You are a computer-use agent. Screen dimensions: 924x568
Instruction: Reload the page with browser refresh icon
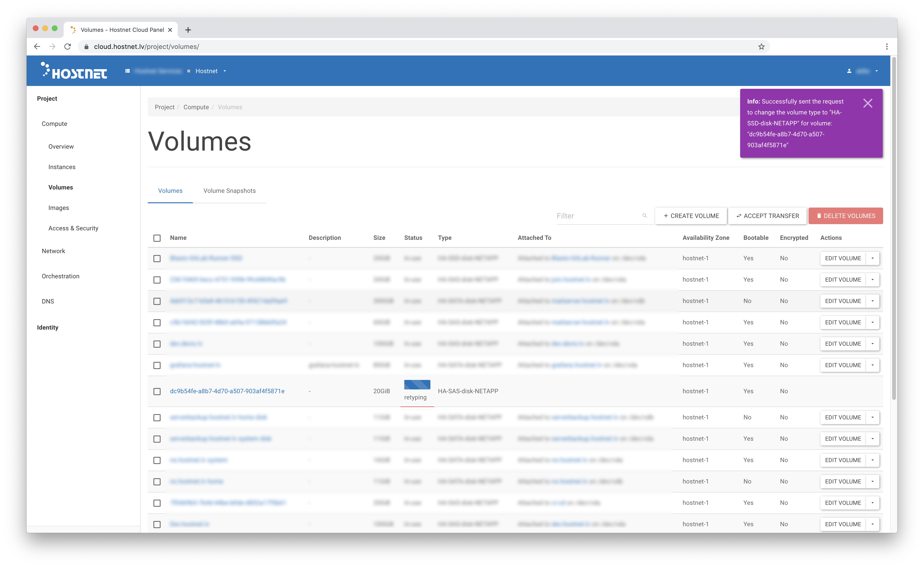point(68,47)
